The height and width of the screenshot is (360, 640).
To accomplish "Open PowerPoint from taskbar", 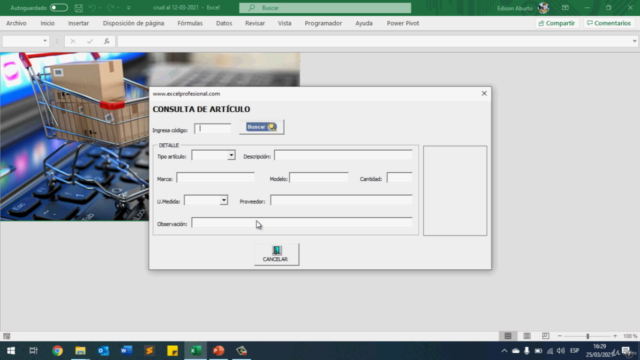I will point(218,351).
